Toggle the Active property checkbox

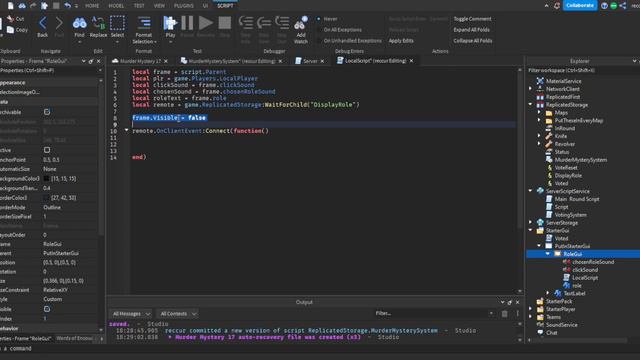[x=47, y=150]
